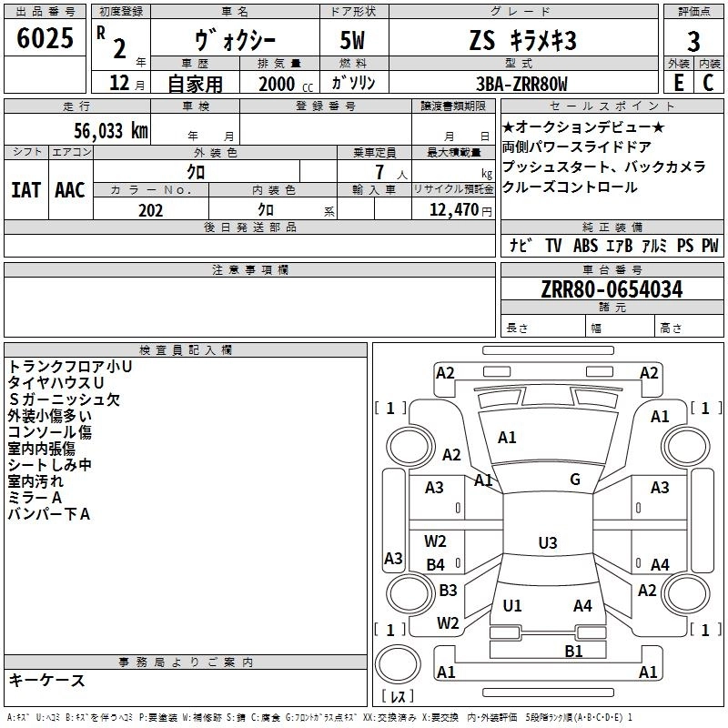Screen dimensions: 728x728
Task: Select the car name ヴォクシー
Action: coord(235,40)
